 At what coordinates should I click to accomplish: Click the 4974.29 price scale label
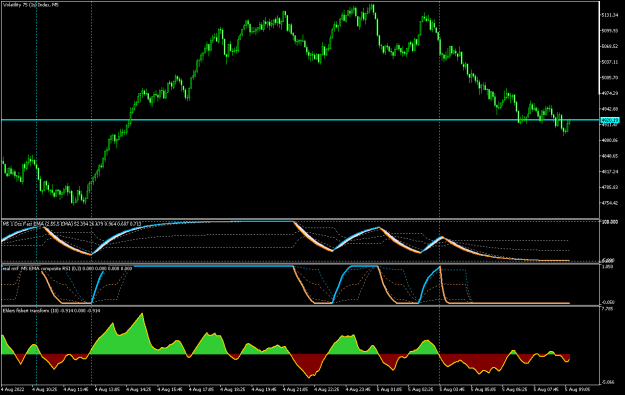pyautogui.click(x=610, y=93)
